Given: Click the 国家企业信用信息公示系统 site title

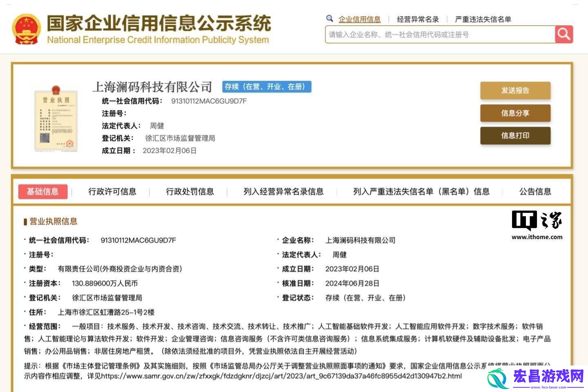Looking at the screenshot, I should [x=159, y=23].
